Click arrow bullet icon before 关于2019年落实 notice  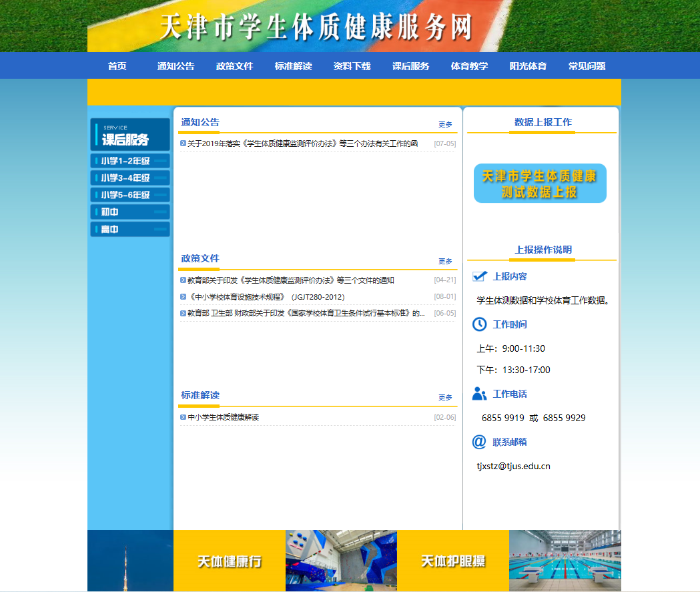pos(183,143)
